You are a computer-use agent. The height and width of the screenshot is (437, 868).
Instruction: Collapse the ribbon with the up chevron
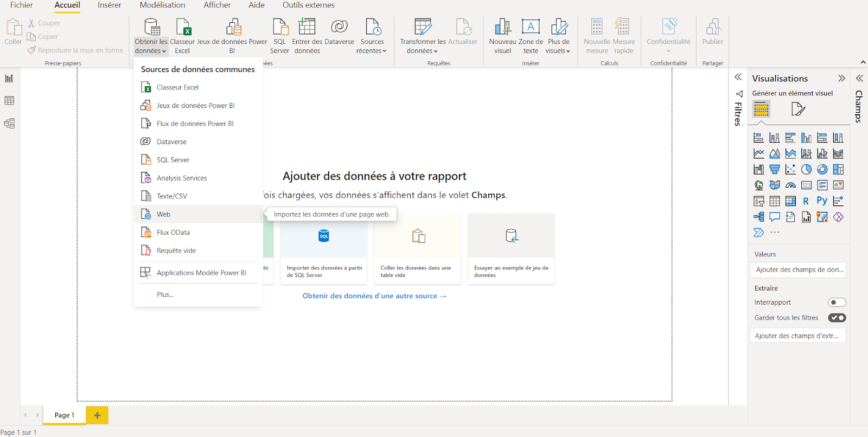pyautogui.click(x=863, y=63)
